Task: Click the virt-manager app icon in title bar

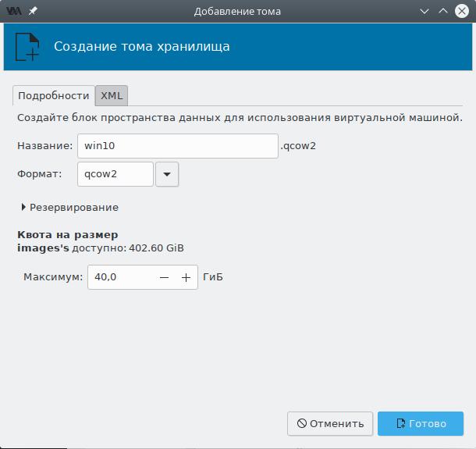Action: coord(14,11)
